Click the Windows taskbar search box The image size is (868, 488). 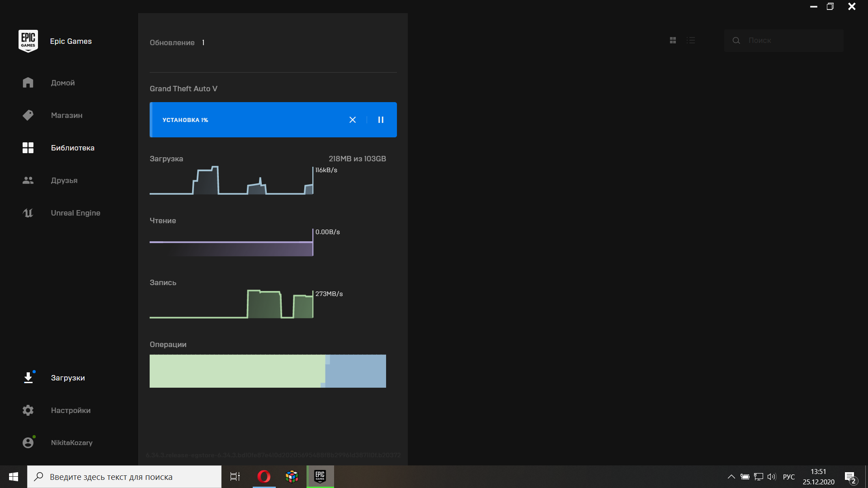coord(124,477)
